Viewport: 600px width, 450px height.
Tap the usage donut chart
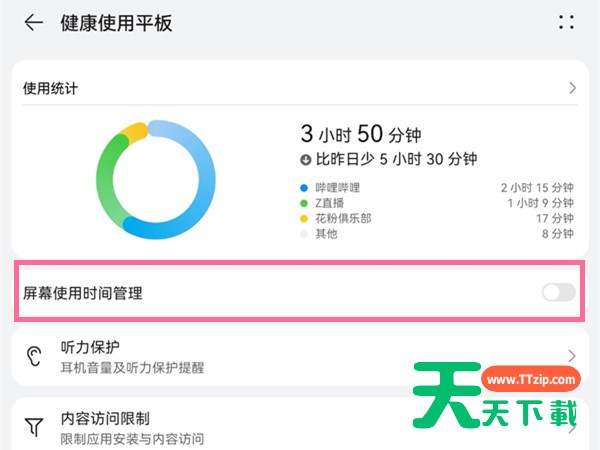pos(156,179)
